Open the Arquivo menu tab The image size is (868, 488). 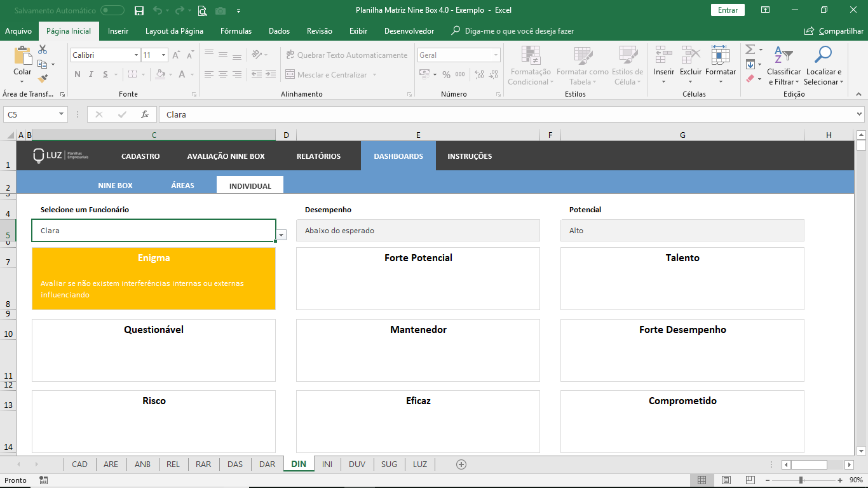click(x=18, y=31)
